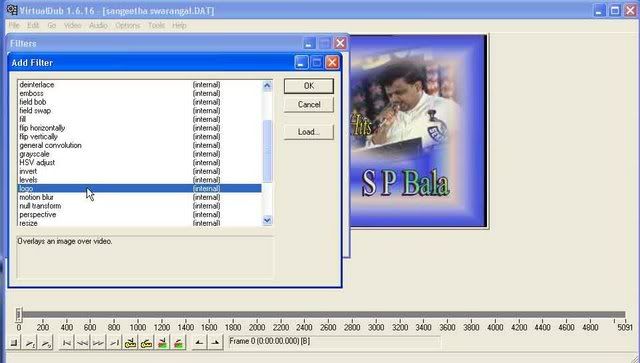Click the Cancel button in Add Filter
The image size is (640, 363).
click(x=309, y=105)
